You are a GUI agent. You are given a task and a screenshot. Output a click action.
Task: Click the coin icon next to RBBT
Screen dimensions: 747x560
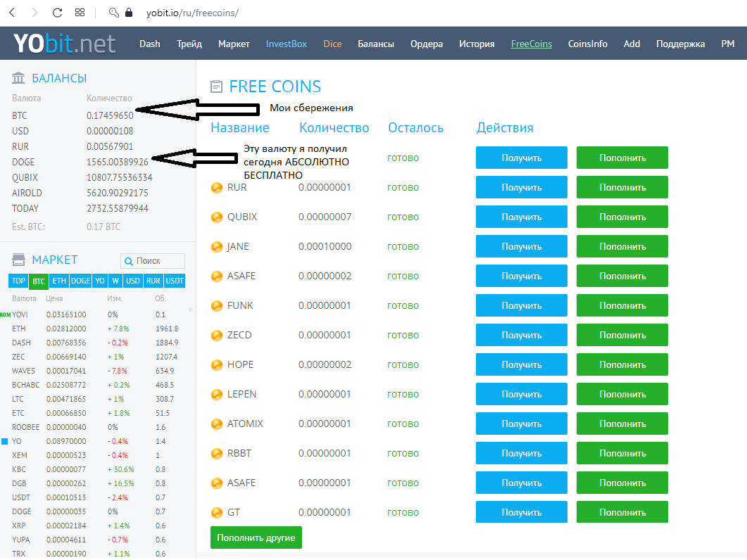(217, 453)
